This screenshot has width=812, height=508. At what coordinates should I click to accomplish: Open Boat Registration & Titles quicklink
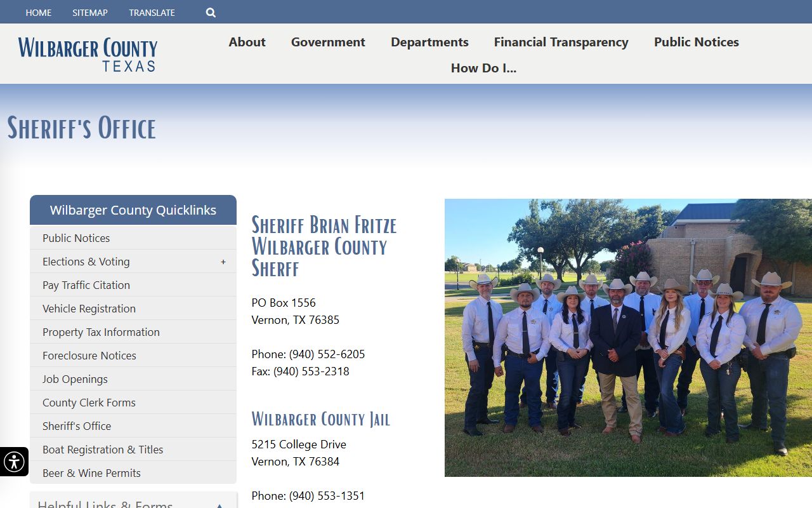point(133,450)
